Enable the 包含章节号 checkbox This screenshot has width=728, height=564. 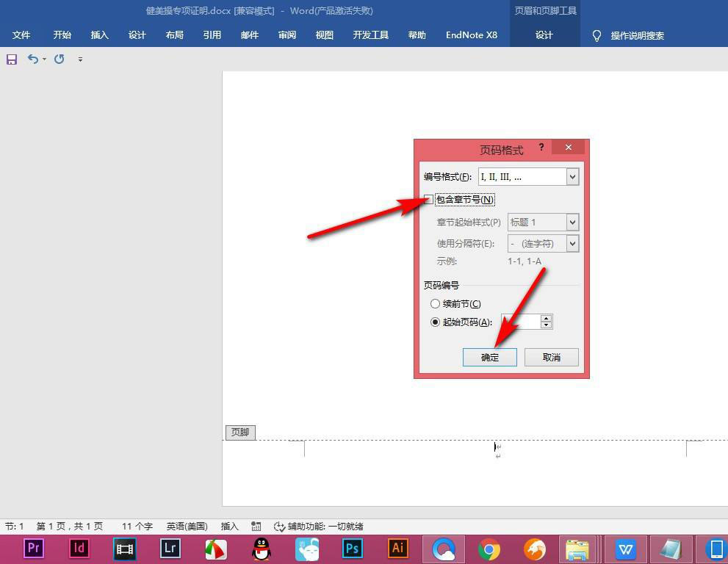click(x=428, y=199)
